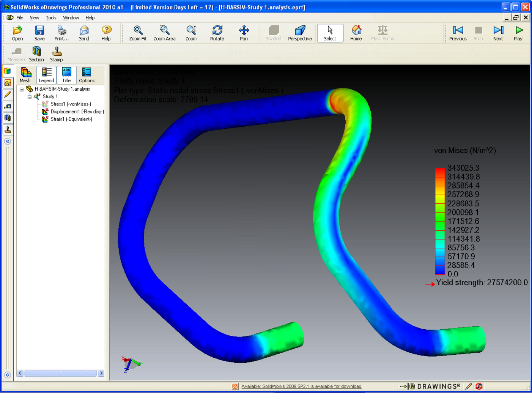
Task: Toggle the Legend display
Action: 46,75
